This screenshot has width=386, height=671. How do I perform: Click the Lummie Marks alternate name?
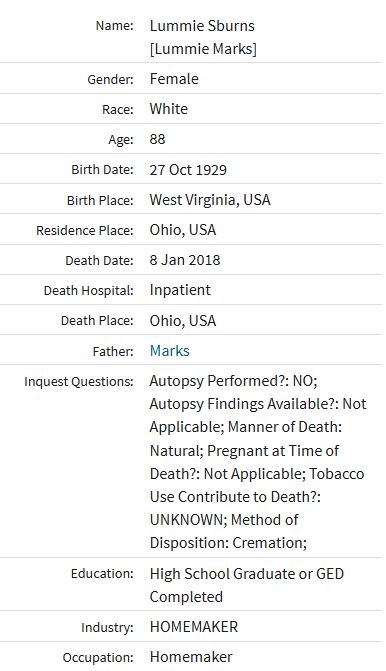(x=203, y=49)
